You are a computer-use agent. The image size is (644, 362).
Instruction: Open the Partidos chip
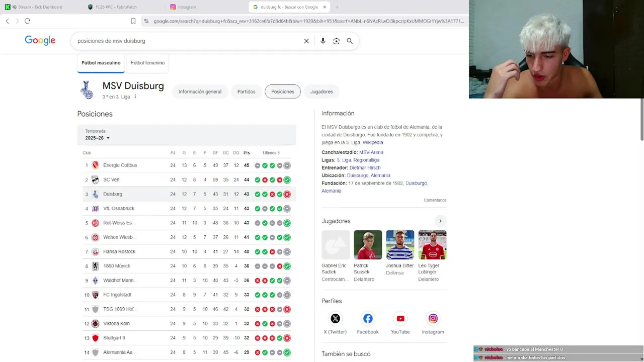pyautogui.click(x=247, y=92)
